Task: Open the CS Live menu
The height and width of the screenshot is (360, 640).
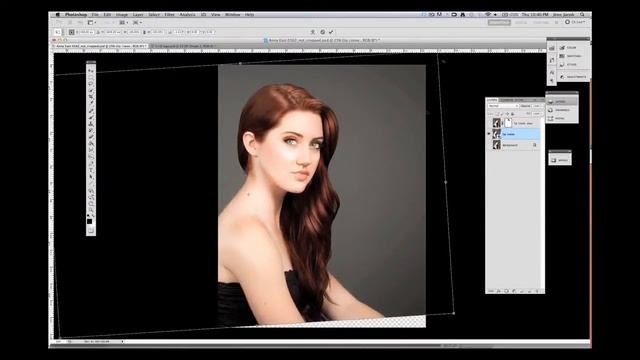Action: click(575, 22)
